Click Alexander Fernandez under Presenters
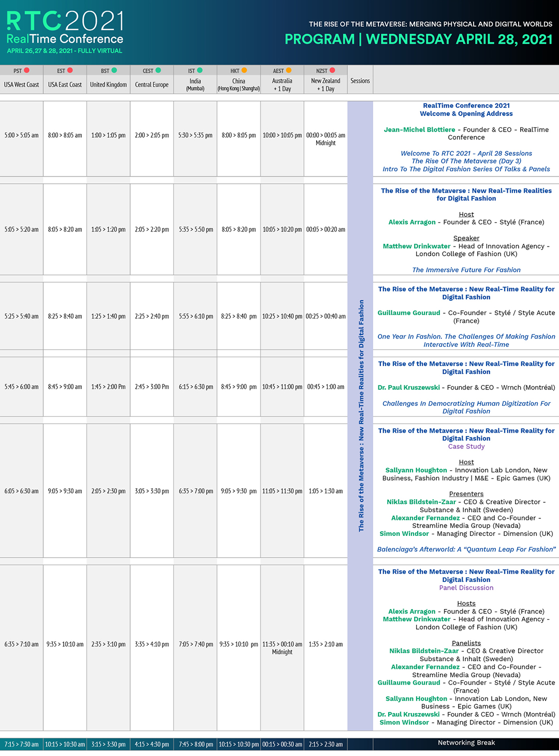 (425, 518)
